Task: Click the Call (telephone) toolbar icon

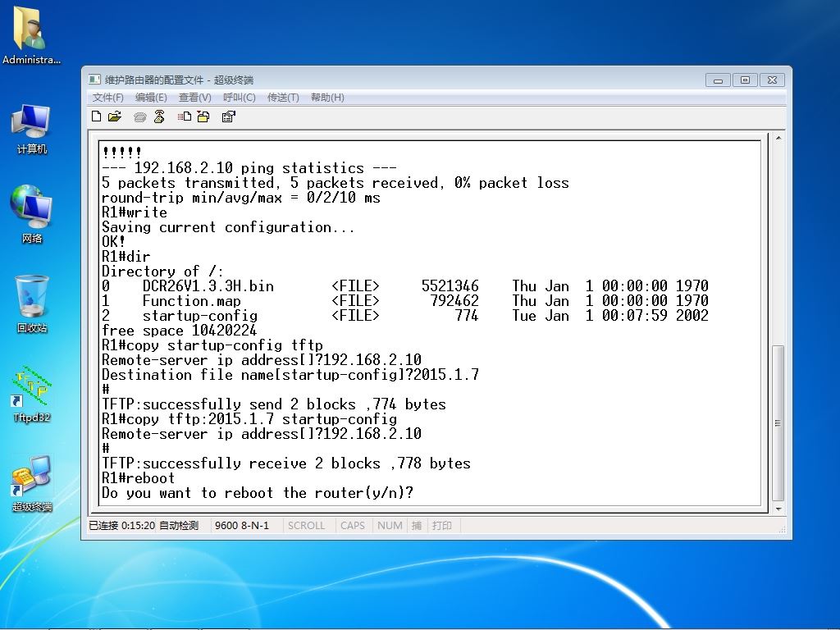Action: [140, 116]
